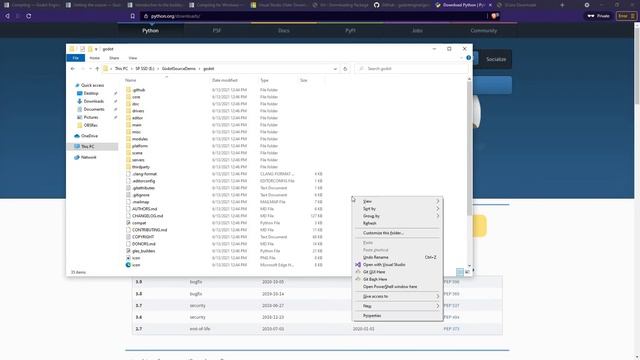Select the icon Microsoft Edge file
Viewport: 640px width, 360px height.
point(136,264)
